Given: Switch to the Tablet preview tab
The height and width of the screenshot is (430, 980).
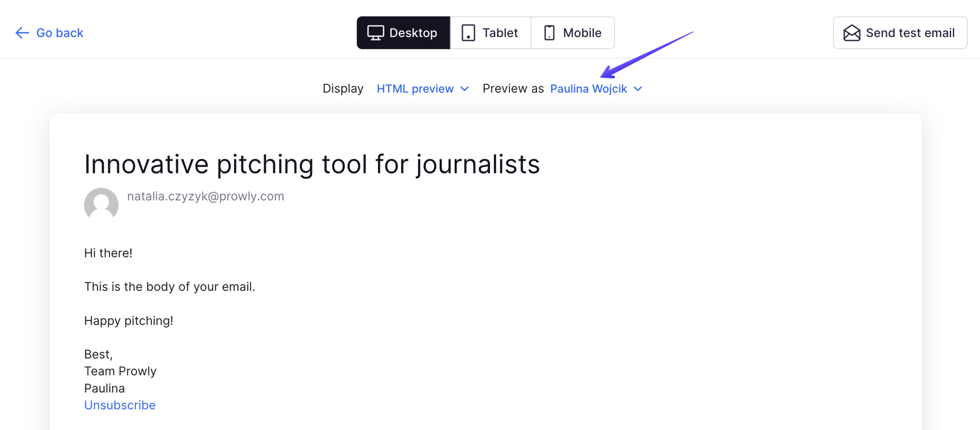Looking at the screenshot, I should coord(490,33).
